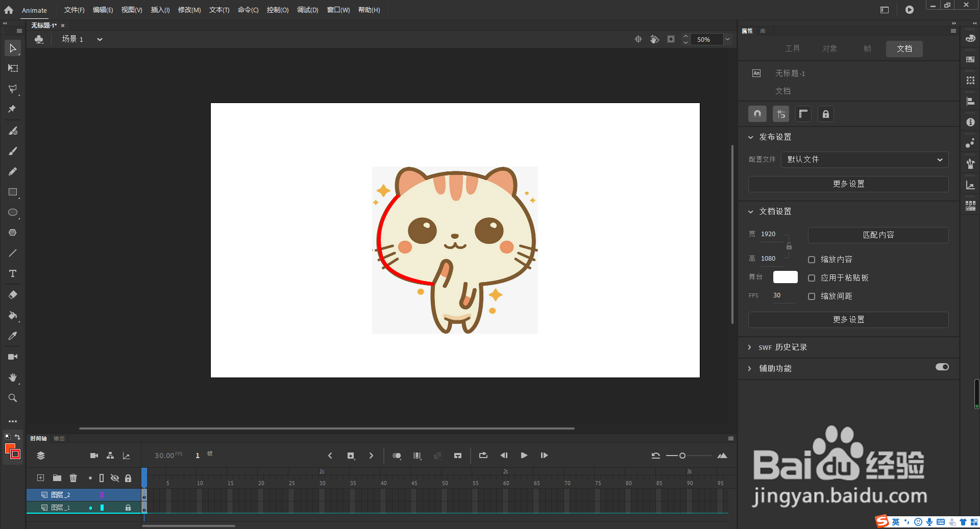
Task: Switch to the 库 panel tab
Action: click(763, 31)
